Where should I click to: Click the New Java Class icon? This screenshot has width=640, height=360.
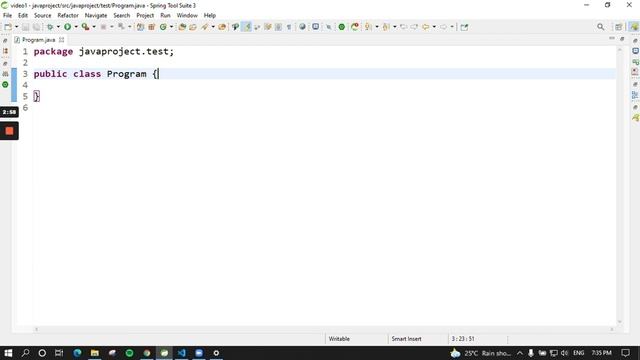[x=163, y=27]
